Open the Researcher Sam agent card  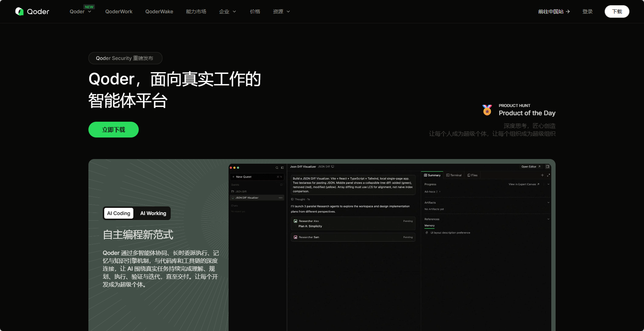click(353, 237)
